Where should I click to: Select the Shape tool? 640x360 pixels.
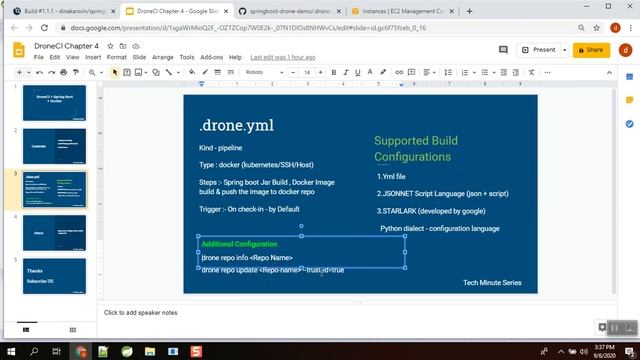[x=156, y=73]
